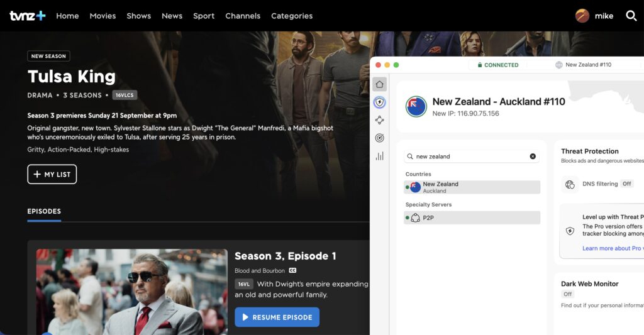Click the Season 3, Episode 1 heading
644x335 pixels.
(x=286, y=256)
